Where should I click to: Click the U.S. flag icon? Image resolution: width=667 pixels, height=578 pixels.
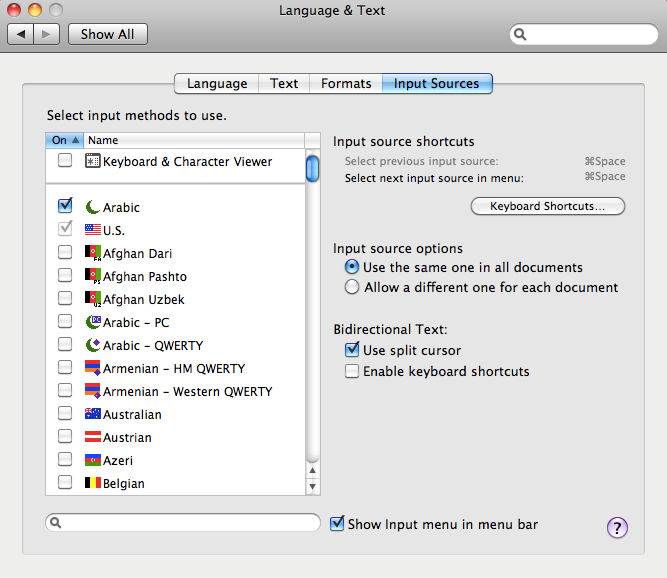pos(92,230)
